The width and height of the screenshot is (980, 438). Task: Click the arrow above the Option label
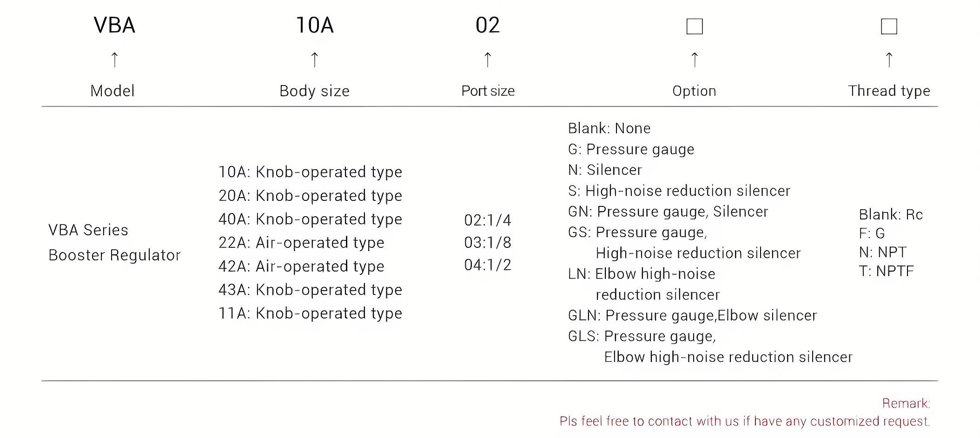(x=694, y=60)
